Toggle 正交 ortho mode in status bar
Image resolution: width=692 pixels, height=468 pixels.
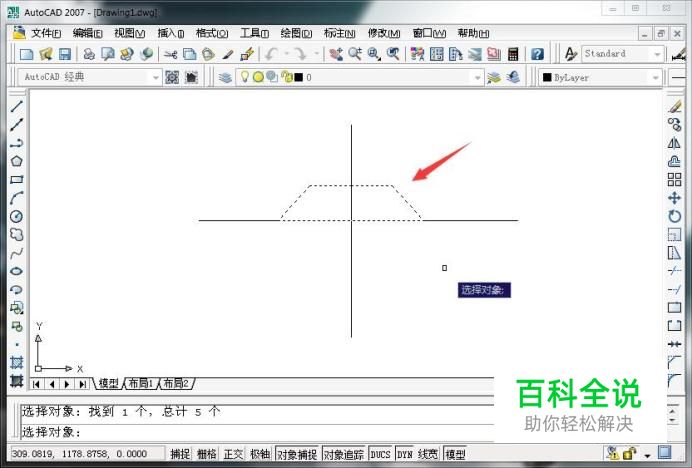(x=233, y=454)
